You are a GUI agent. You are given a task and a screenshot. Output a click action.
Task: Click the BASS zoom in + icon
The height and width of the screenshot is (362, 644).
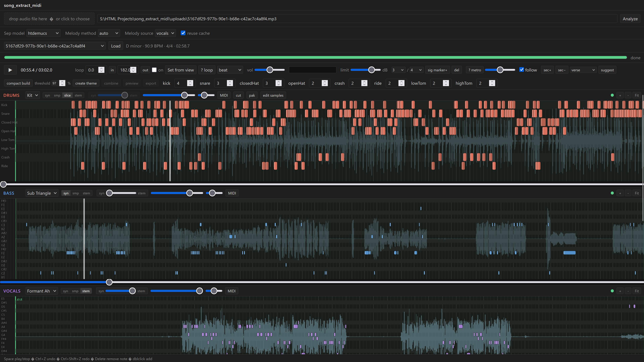620,193
